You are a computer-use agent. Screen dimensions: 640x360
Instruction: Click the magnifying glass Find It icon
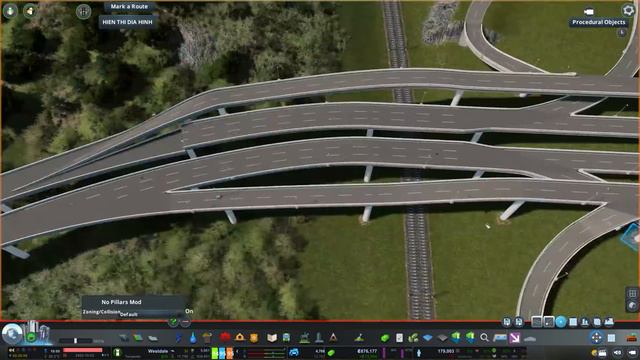(x=484, y=338)
